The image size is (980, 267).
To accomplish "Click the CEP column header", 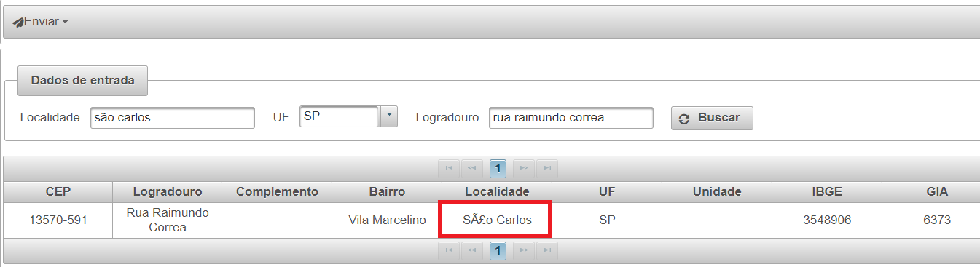I will point(58,191).
